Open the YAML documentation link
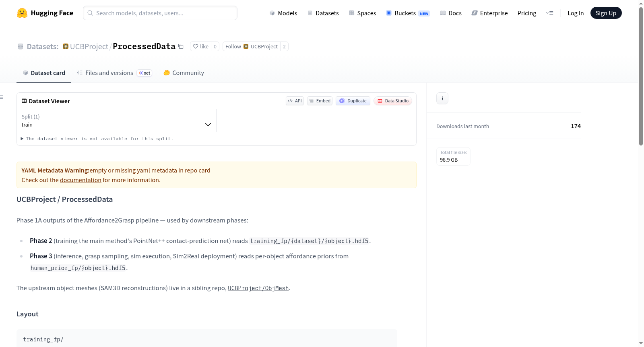This screenshot has width=644, height=347. point(80,180)
